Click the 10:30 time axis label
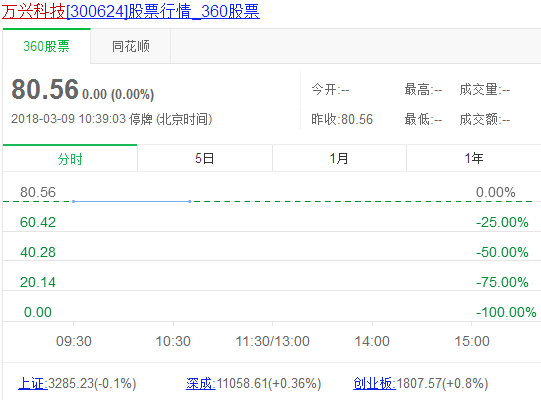This screenshot has height=400, width=541. [173, 341]
